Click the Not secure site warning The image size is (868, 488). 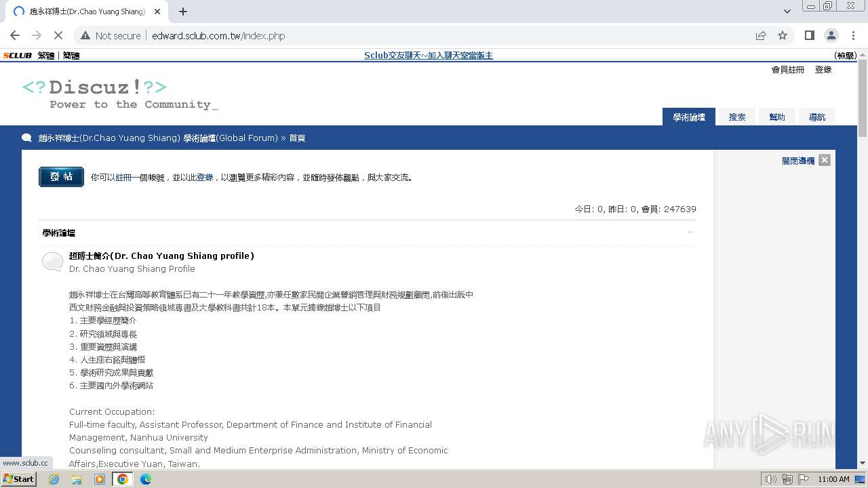pos(111,35)
